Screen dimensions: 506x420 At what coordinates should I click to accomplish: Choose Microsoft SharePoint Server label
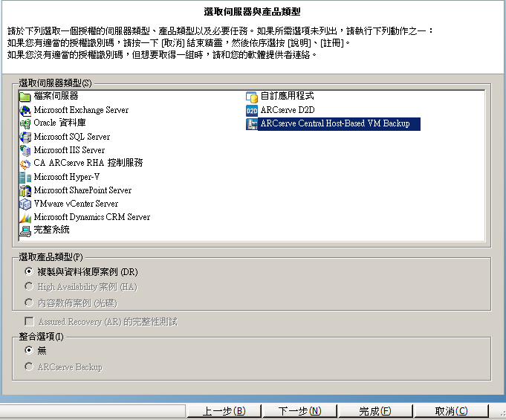82,190
